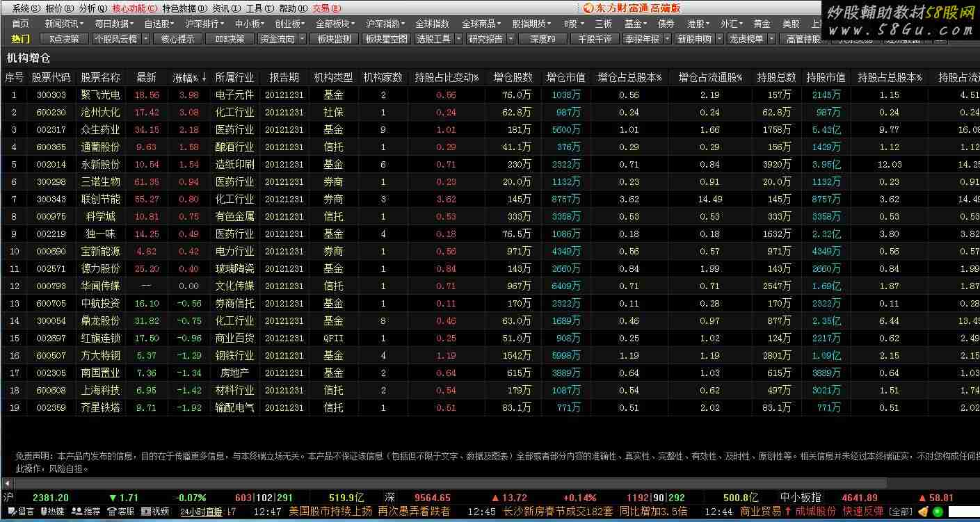Click the 板块星空图 button

(387, 39)
